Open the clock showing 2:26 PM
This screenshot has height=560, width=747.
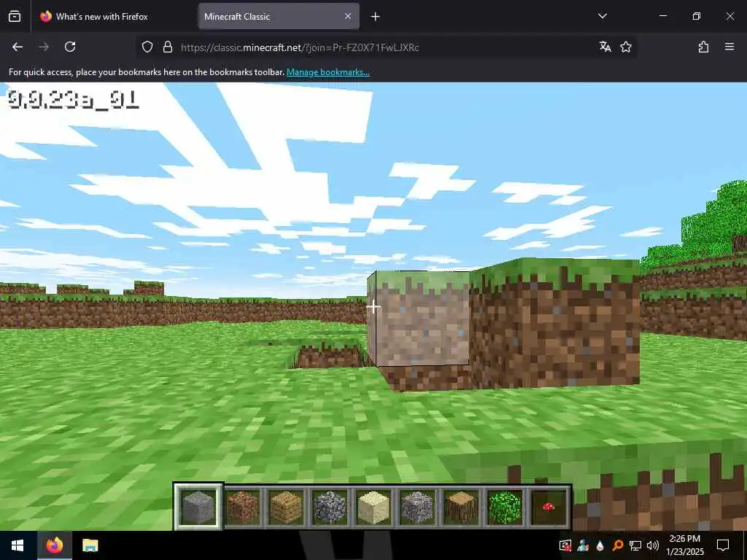[685, 545]
